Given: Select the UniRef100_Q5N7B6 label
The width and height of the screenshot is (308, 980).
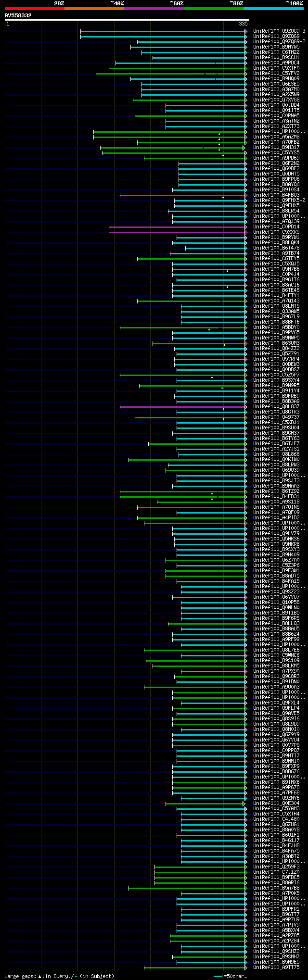Looking at the screenshot, I should (x=277, y=269).
